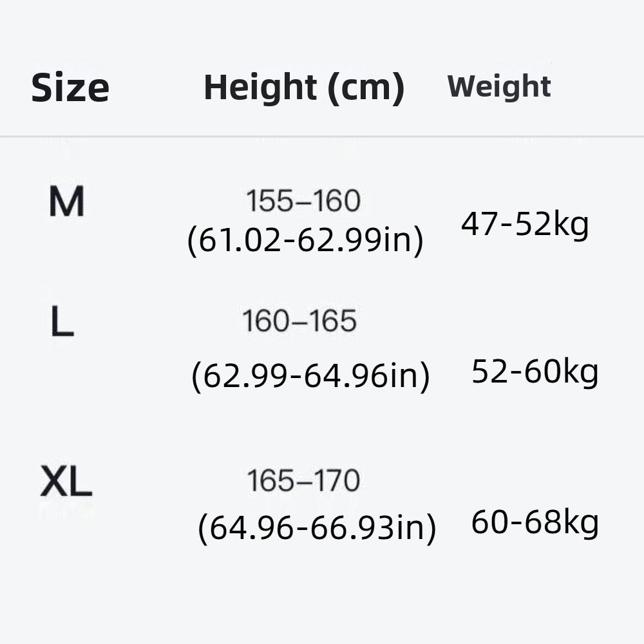
Task: Select the M size label
Action: point(66,202)
